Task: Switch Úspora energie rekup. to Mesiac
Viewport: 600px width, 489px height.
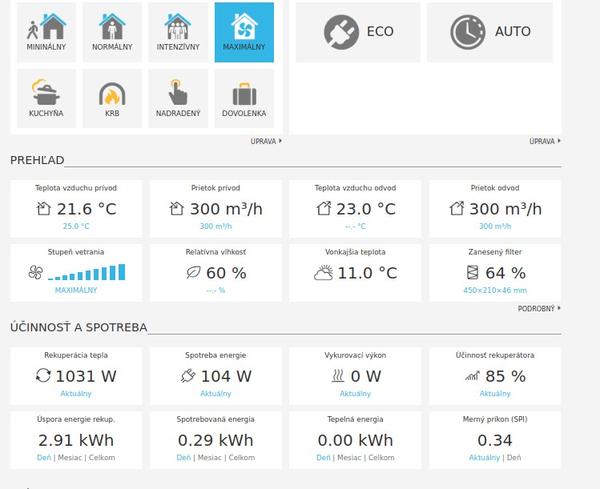Action: point(70,457)
